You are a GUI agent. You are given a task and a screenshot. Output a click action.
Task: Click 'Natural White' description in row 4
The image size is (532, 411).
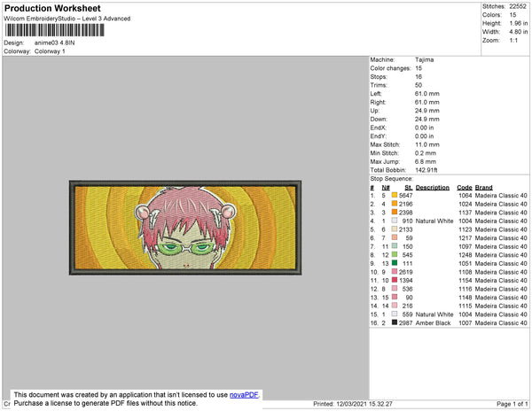(x=434, y=221)
